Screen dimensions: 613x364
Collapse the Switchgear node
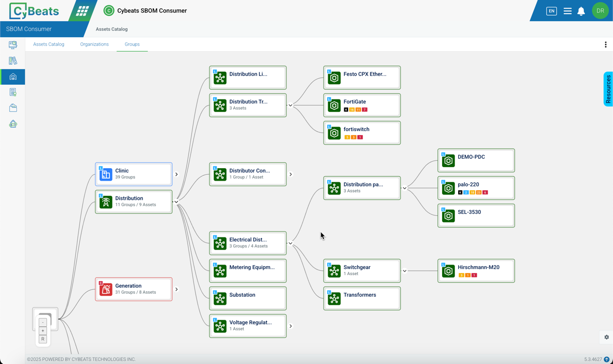tap(404, 271)
